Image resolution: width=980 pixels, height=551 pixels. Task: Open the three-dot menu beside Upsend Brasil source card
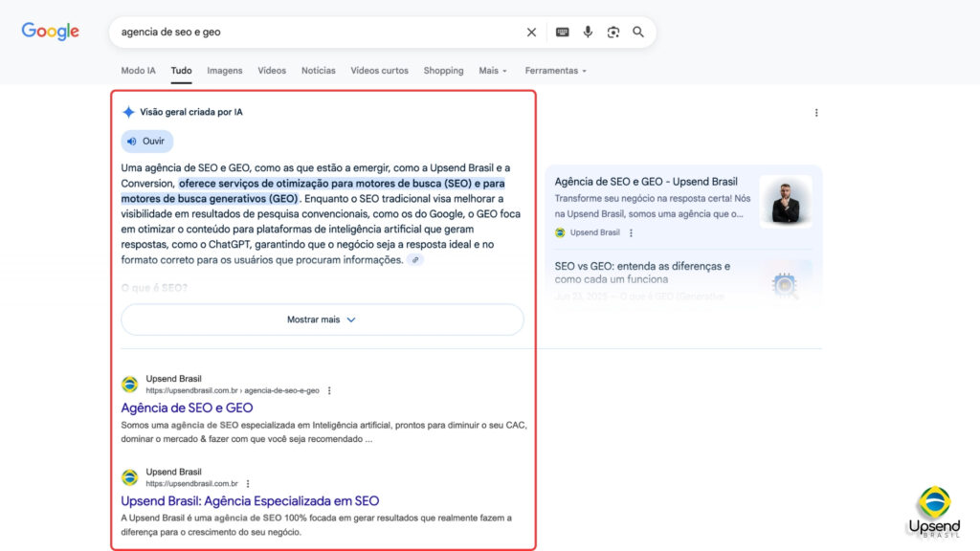[x=631, y=232]
